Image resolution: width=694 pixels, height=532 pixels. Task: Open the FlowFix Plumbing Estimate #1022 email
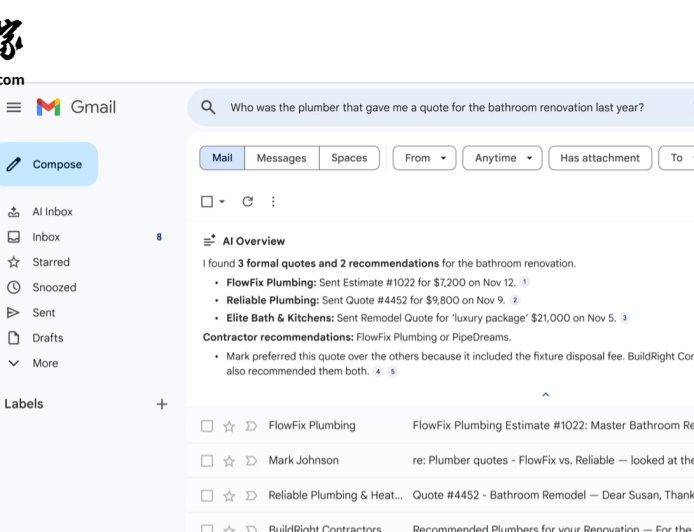pos(441,425)
